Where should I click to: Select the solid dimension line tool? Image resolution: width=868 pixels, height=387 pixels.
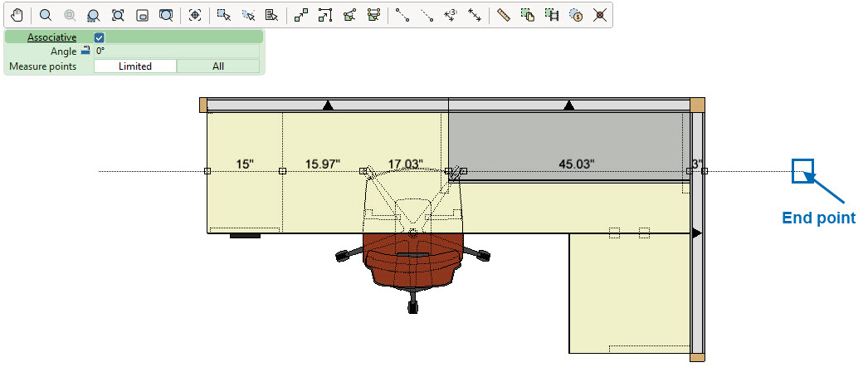click(x=402, y=15)
